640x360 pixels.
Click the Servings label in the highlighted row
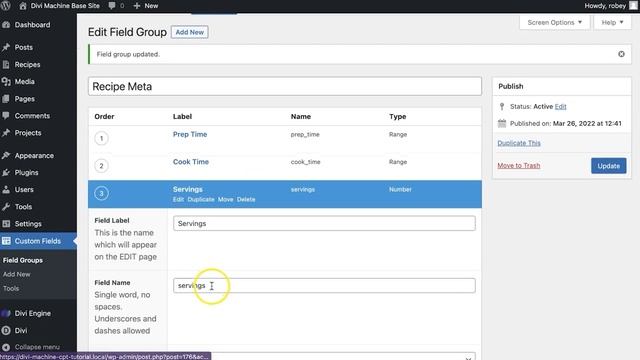[x=188, y=189]
